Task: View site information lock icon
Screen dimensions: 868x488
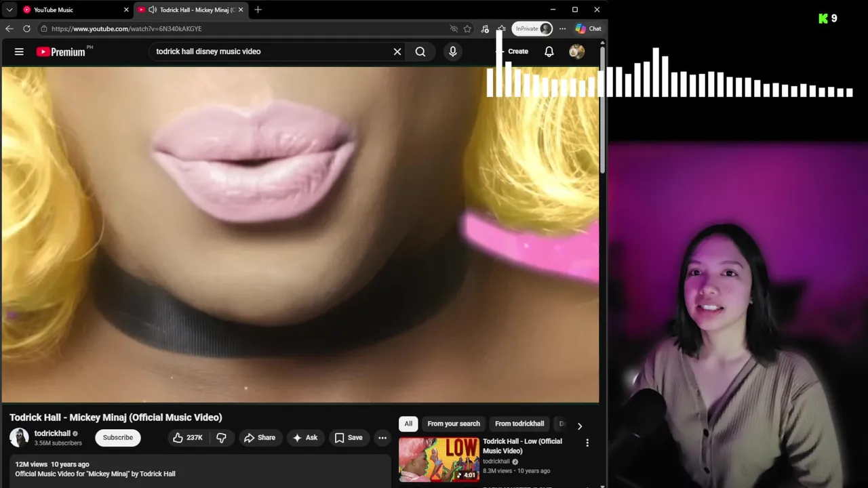Action: pyautogui.click(x=43, y=28)
